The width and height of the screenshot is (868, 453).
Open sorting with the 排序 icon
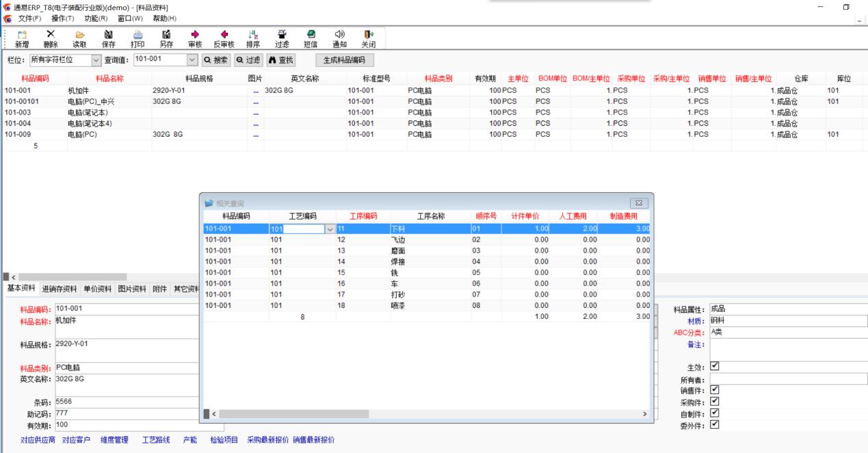(x=253, y=38)
